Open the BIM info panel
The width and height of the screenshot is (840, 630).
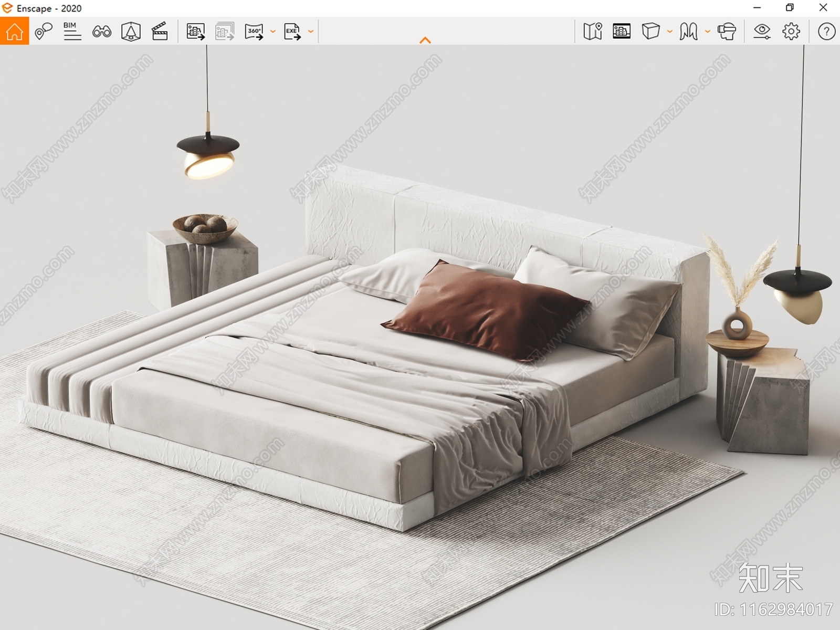(x=72, y=31)
